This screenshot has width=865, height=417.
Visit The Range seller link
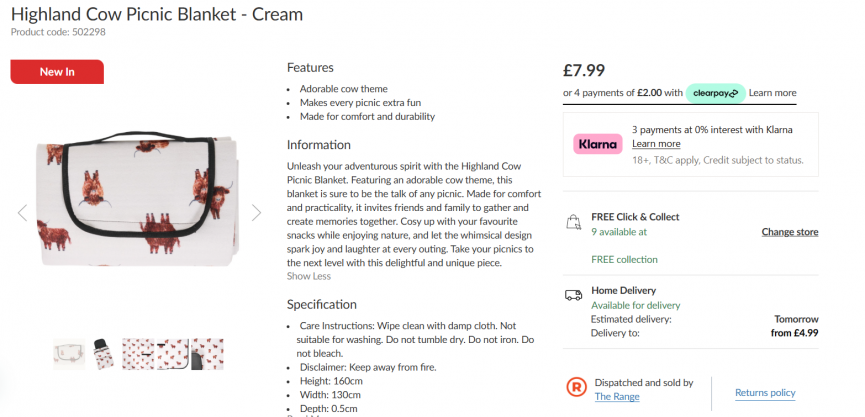coord(616,397)
